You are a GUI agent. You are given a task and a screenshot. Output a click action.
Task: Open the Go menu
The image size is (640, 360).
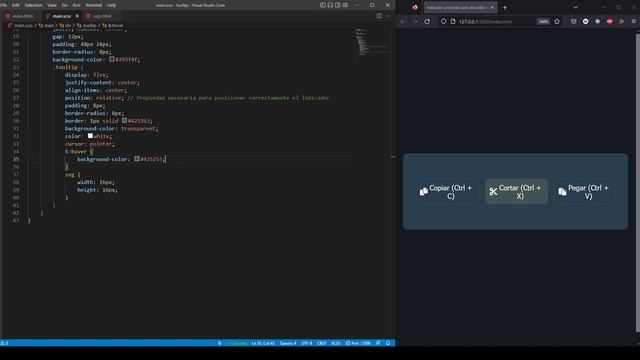point(65,5)
